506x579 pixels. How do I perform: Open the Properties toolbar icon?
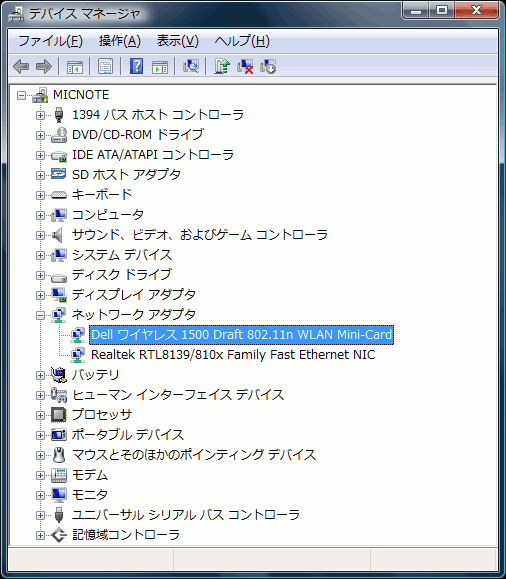(x=105, y=66)
